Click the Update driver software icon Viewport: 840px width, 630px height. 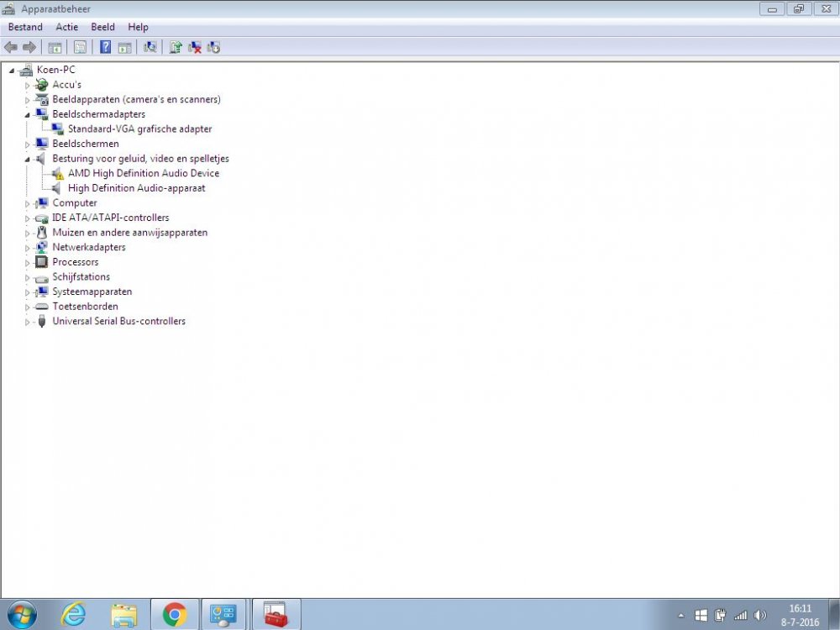click(176, 47)
